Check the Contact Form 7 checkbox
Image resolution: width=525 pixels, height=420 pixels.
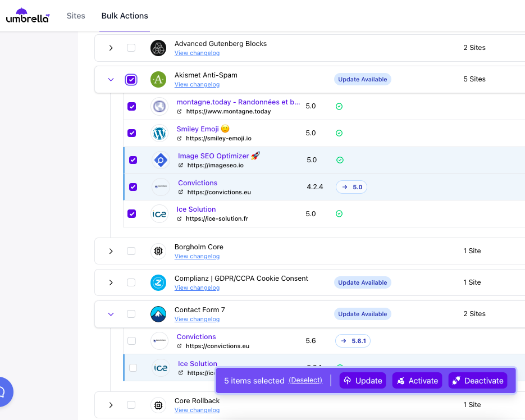point(131,314)
